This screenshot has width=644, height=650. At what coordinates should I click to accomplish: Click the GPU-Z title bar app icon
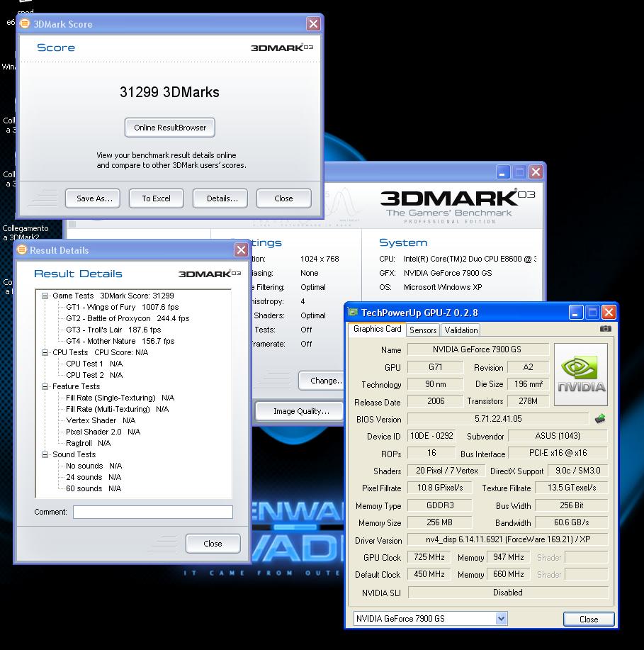[x=353, y=312]
